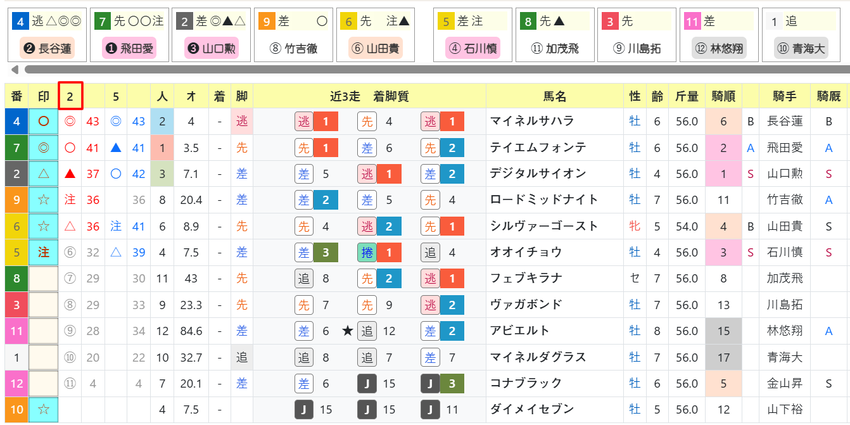Open horse card 8 加茂飛
The image size is (850, 425).
(555, 35)
